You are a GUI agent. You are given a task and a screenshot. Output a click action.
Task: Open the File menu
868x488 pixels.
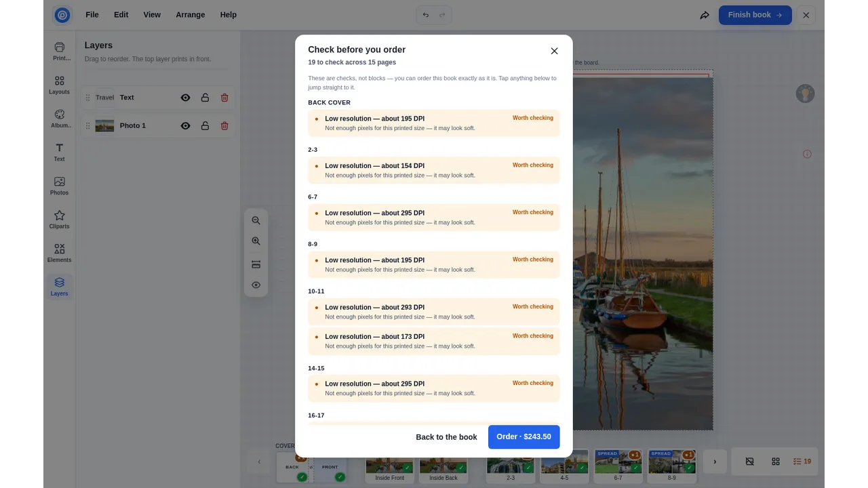[x=92, y=15]
